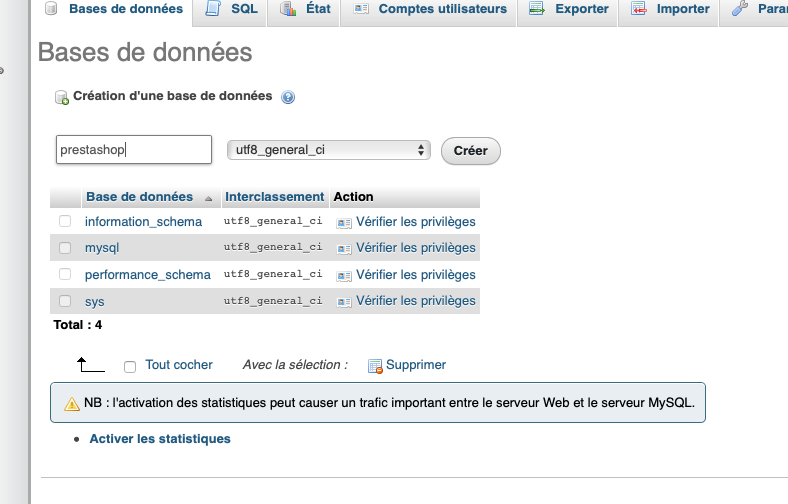
Task: Click the wrench settings icon
Action: point(740,9)
